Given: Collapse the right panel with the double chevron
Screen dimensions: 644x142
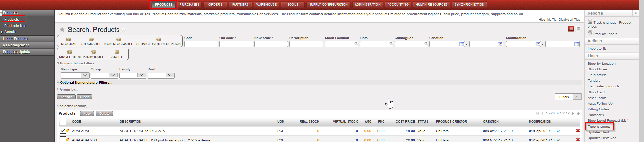Looking at the screenshot, I should pyautogui.click(x=636, y=13).
